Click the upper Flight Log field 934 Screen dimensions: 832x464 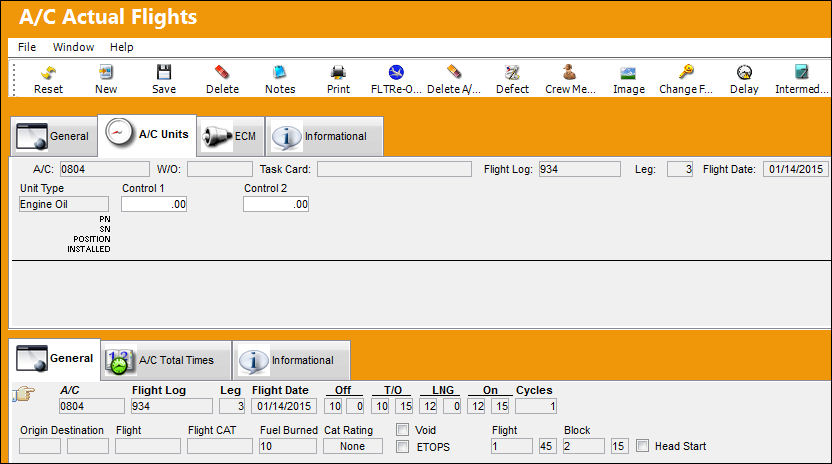[579, 169]
